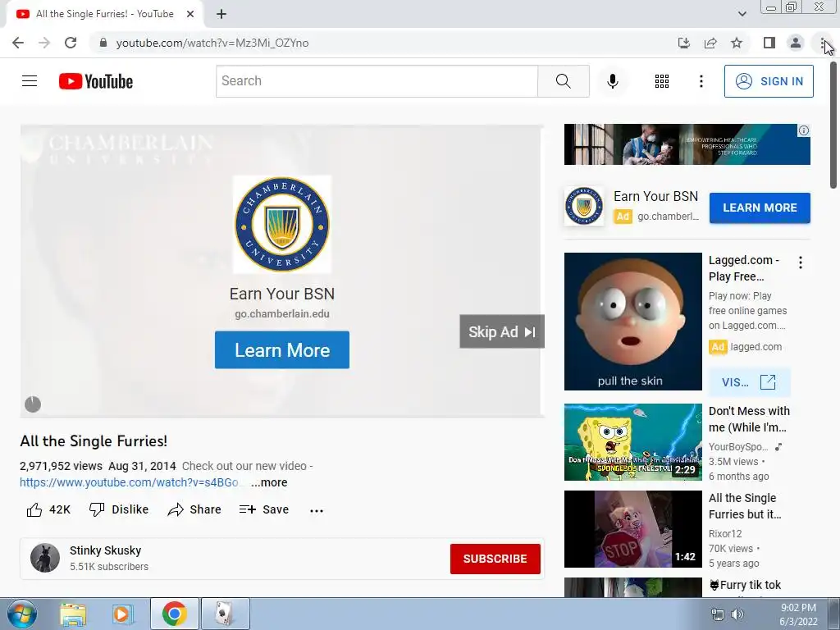The image size is (840, 630).
Task: Click SIGN IN button
Action: [769, 81]
